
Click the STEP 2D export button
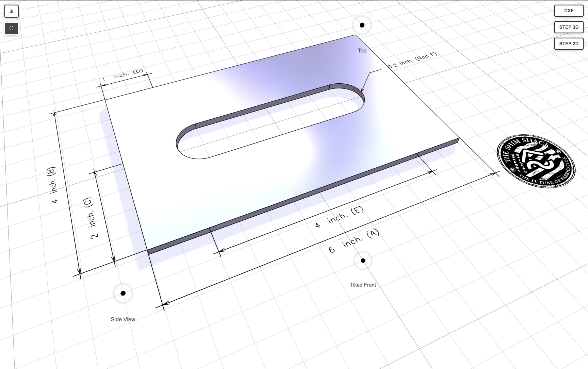pos(568,44)
